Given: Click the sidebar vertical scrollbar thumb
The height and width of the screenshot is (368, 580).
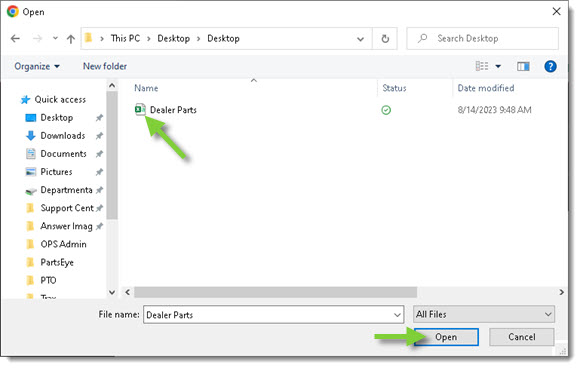Looking at the screenshot, I should tap(112, 155).
